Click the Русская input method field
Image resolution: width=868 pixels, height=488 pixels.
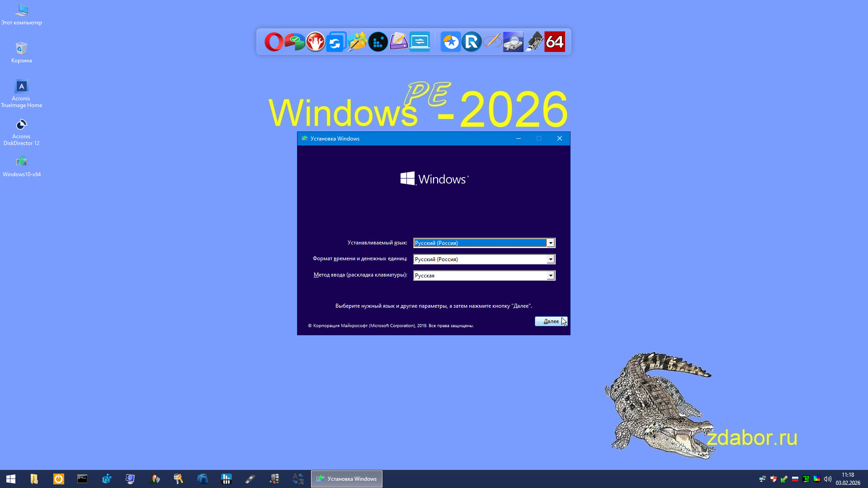pyautogui.click(x=479, y=276)
